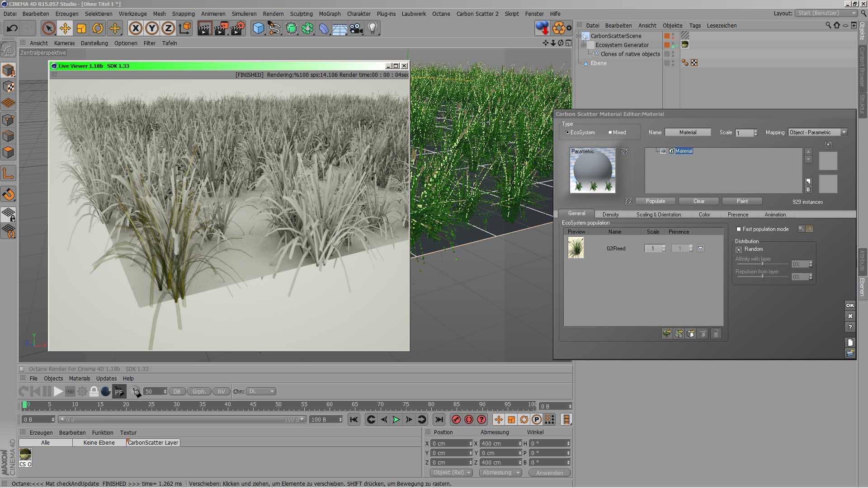Enable Fast population mode checkbox
868x488 pixels.
pos(739,229)
